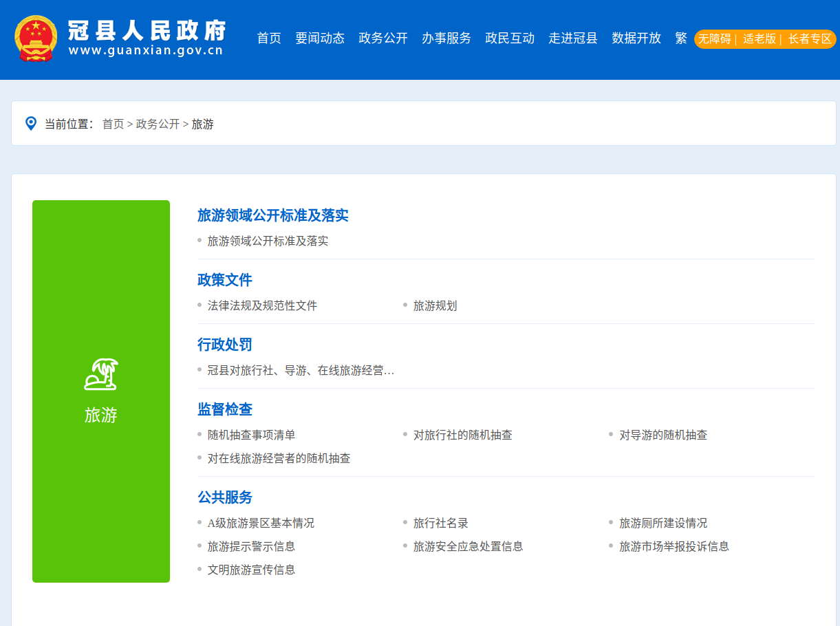The height and width of the screenshot is (626, 840).
Task: Go to 首页 in the breadcrumb
Action: (x=114, y=124)
